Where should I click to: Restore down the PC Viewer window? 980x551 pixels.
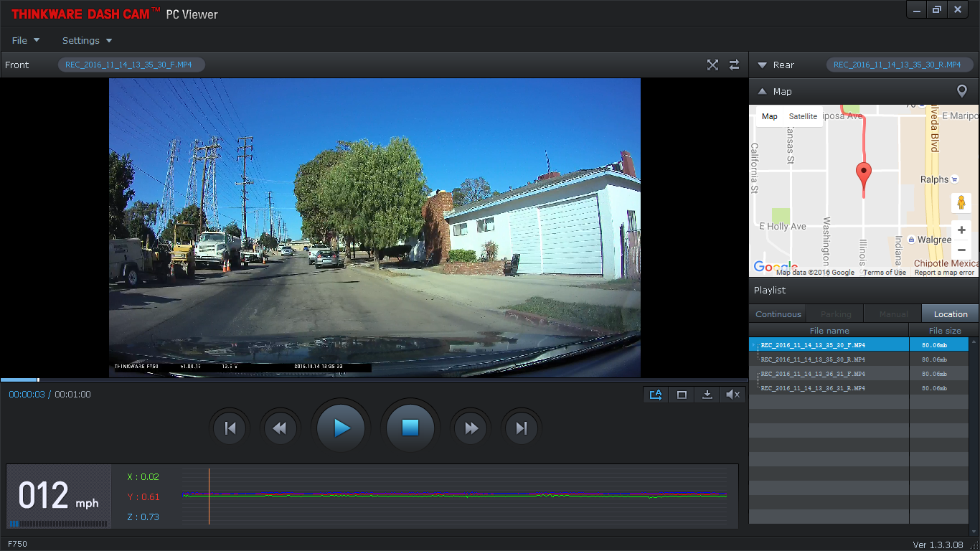(936, 9)
